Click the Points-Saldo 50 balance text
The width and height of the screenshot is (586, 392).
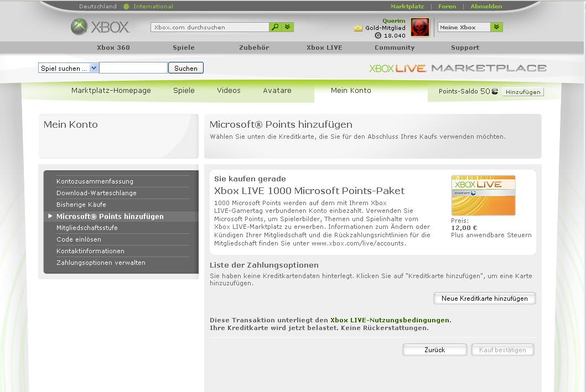pos(464,91)
